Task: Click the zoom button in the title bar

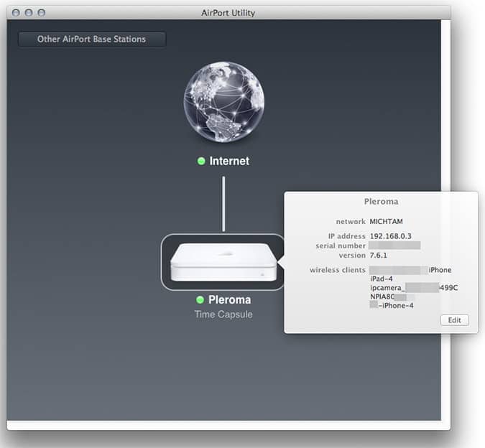Action: point(41,13)
